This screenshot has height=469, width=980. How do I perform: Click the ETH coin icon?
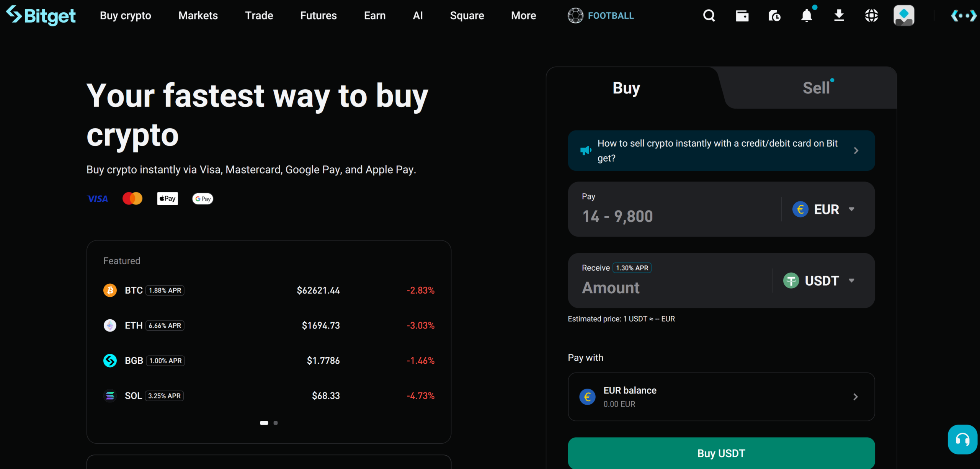tap(110, 325)
